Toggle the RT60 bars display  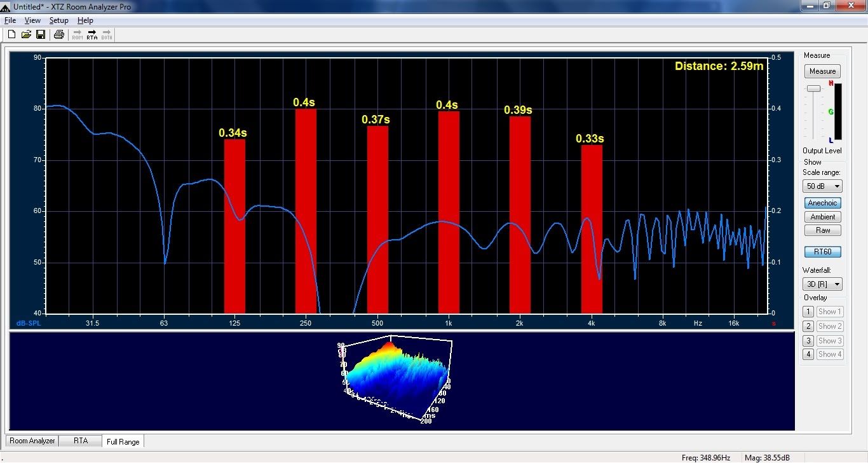click(822, 251)
